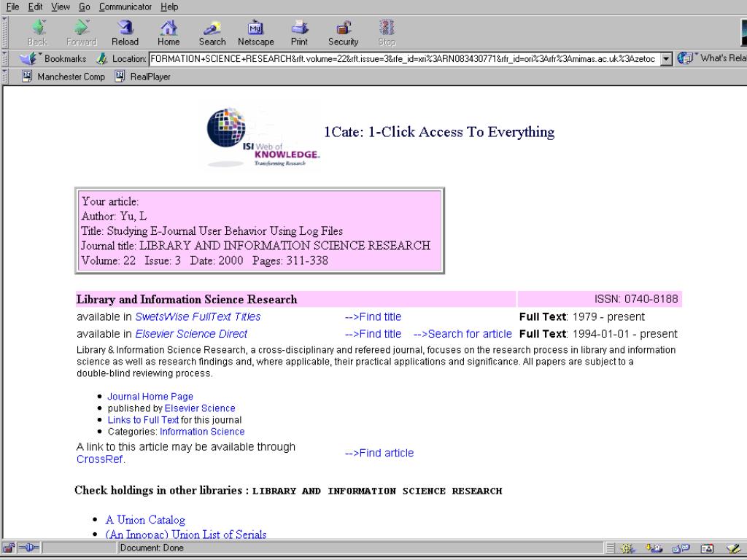747x560 pixels.
Task: Open Navigator from the component bar
Action: pyautogui.click(x=628, y=548)
